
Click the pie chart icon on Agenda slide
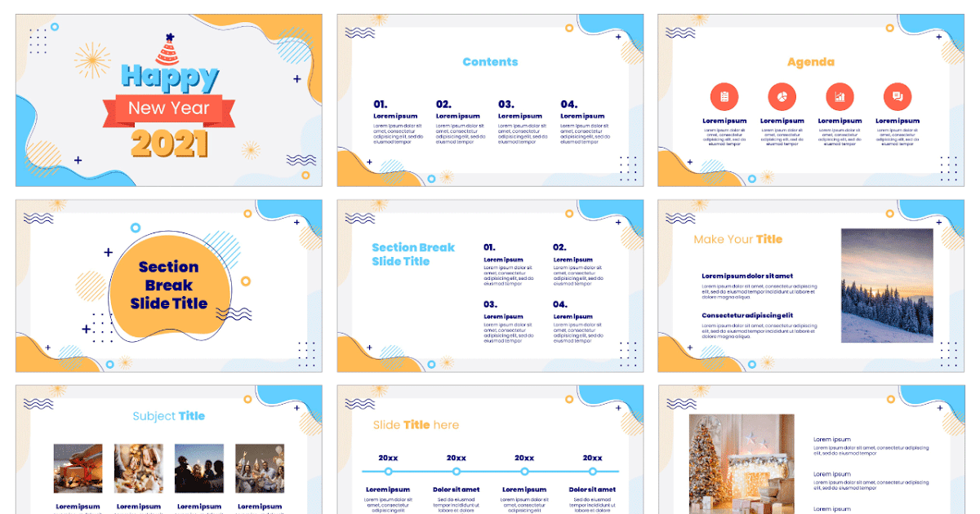pos(782,97)
